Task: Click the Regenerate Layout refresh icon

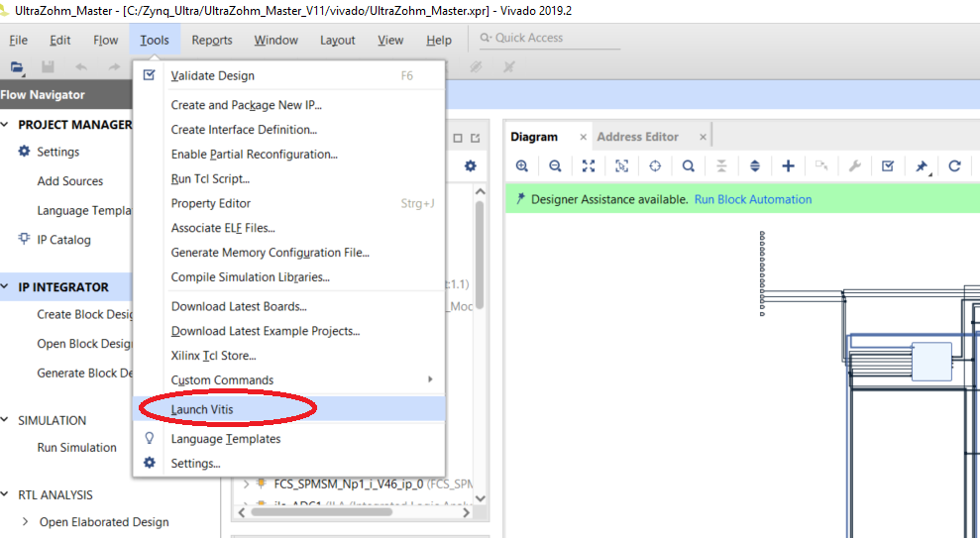Action: pos(954,166)
